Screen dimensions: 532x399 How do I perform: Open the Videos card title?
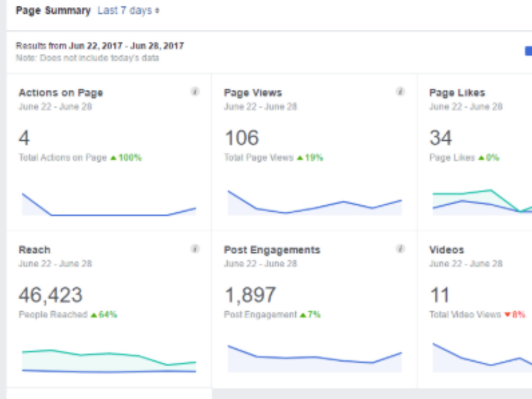click(x=446, y=250)
